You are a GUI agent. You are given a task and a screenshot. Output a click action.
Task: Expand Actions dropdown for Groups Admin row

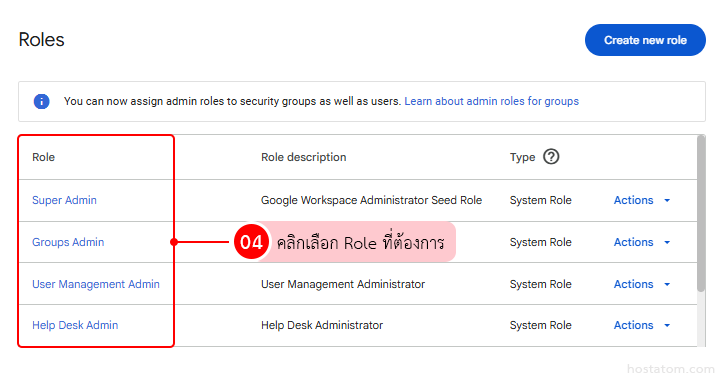click(x=641, y=242)
